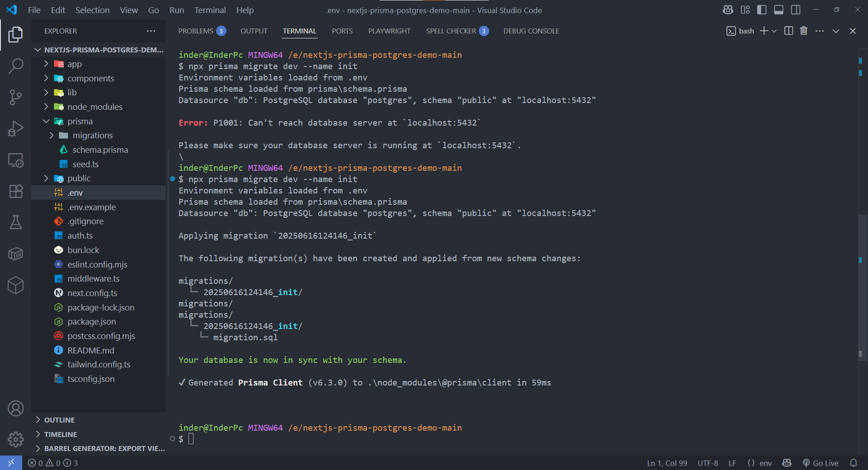The width and height of the screenshot is (868, 470).
Task: Switch to the PORTS tab
Action: pos(342,31)
